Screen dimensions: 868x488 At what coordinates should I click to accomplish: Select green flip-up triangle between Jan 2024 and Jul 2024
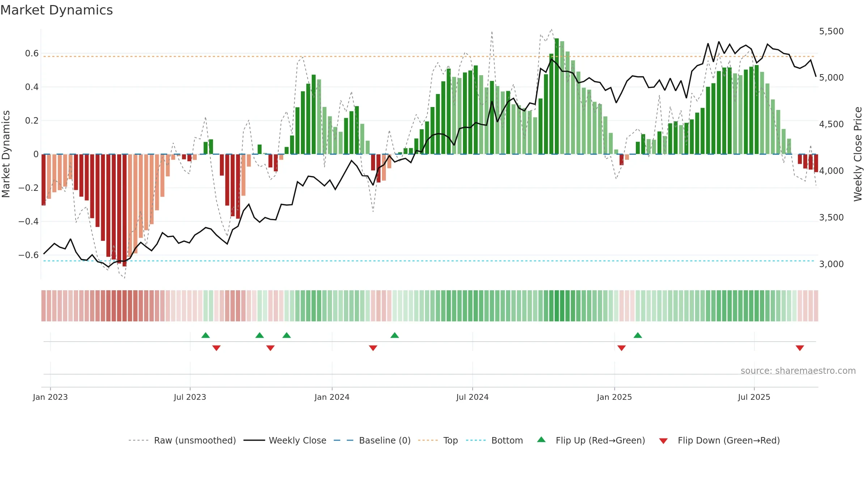coord(395,335)
